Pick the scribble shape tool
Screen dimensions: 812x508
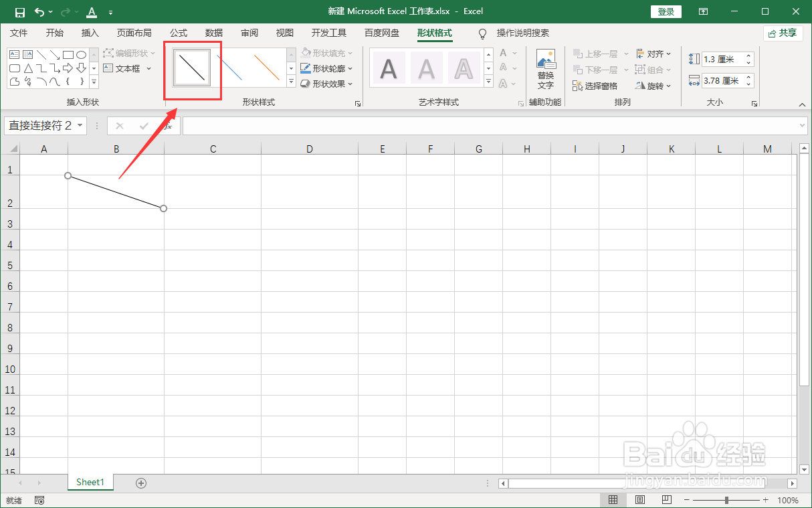pyautogui.click(x=27, y=82)
